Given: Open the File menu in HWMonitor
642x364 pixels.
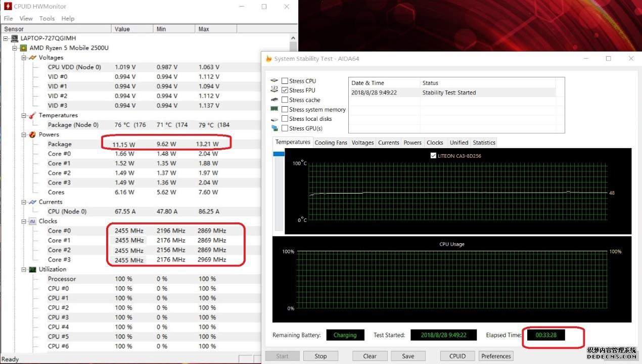Looking at the screenshot, I should (8, 19).
